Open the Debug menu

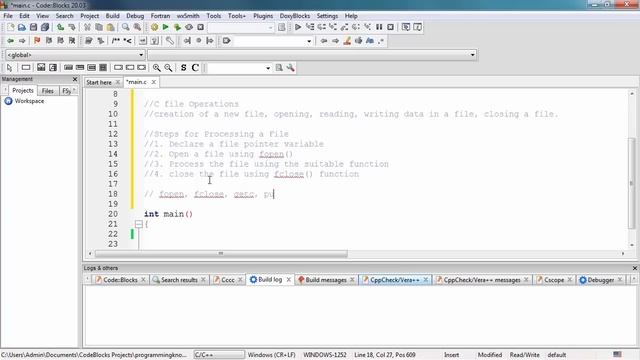coord(135,16)
